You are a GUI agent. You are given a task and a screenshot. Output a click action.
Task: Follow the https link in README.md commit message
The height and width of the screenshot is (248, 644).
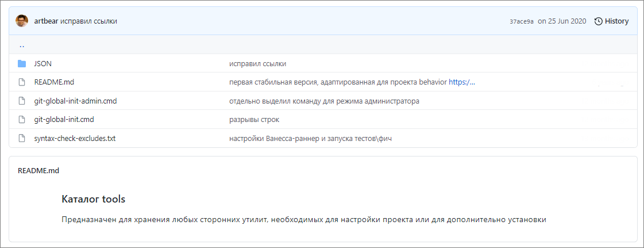coord(461,82)
